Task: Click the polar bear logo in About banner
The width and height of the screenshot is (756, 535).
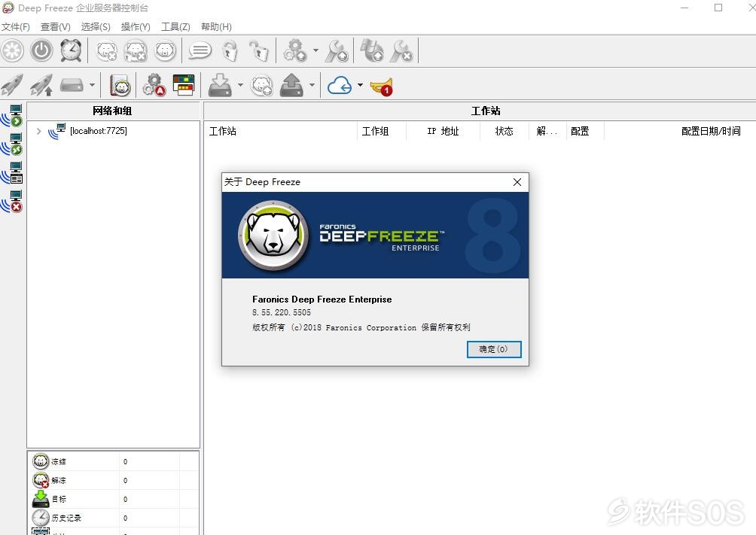Action: (273, 236)
